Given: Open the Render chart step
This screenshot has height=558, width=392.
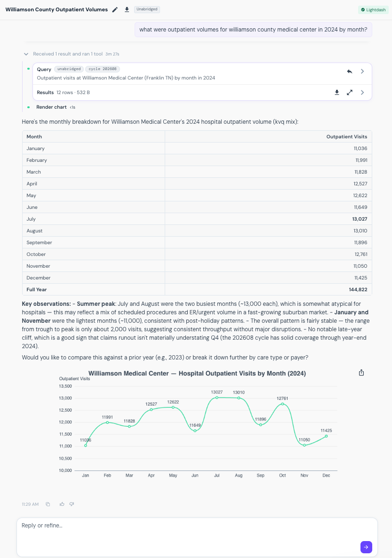Looking at the screenshot, I should (x=51, y=107).
